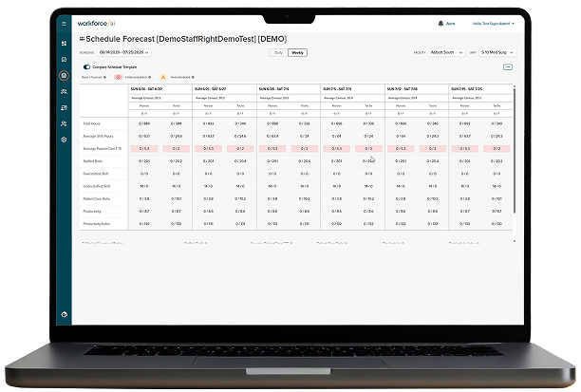This screenshot has height=392, width=581.
Task: Click the table's vertical scrollbar
Action: [x=515, y=150]
